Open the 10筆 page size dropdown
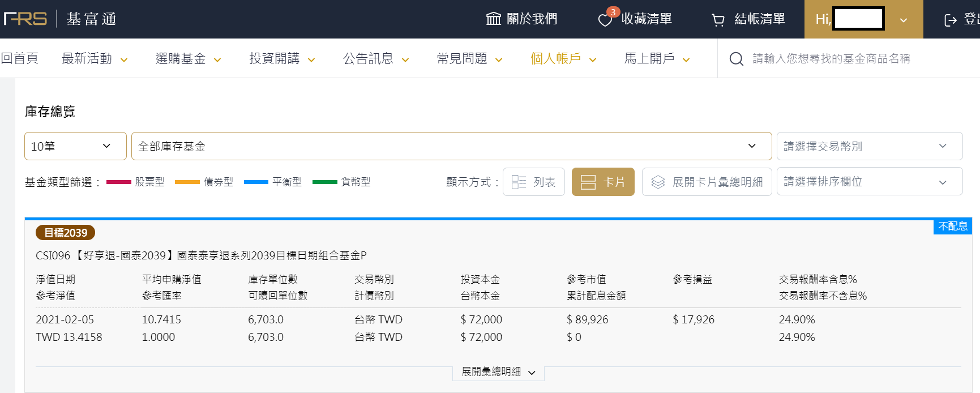The width and height of the screenshot is (980, 393). [x=75, y=146]
